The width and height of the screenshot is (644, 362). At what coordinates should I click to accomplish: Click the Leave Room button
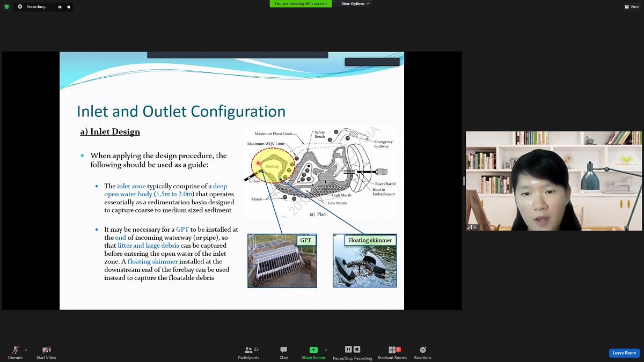tap(624, 353)
